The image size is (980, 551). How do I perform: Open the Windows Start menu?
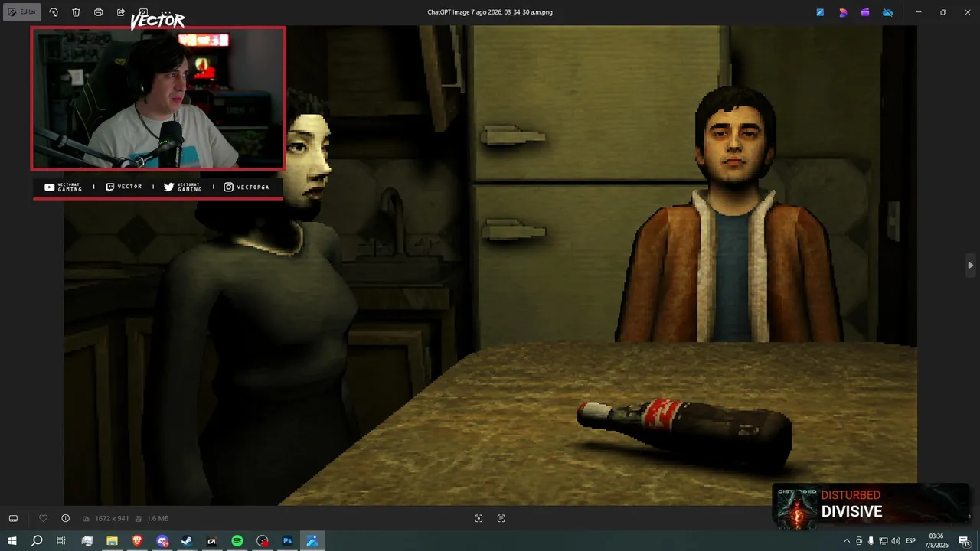[12, 541]
